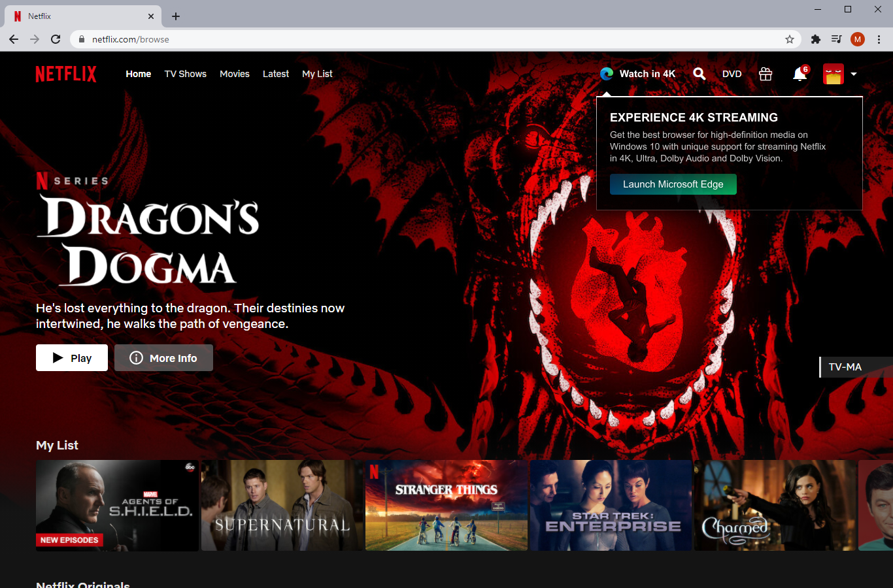Bookmark this page with star icon
Viewport: 893px width, 588px height.
point(790,39)
